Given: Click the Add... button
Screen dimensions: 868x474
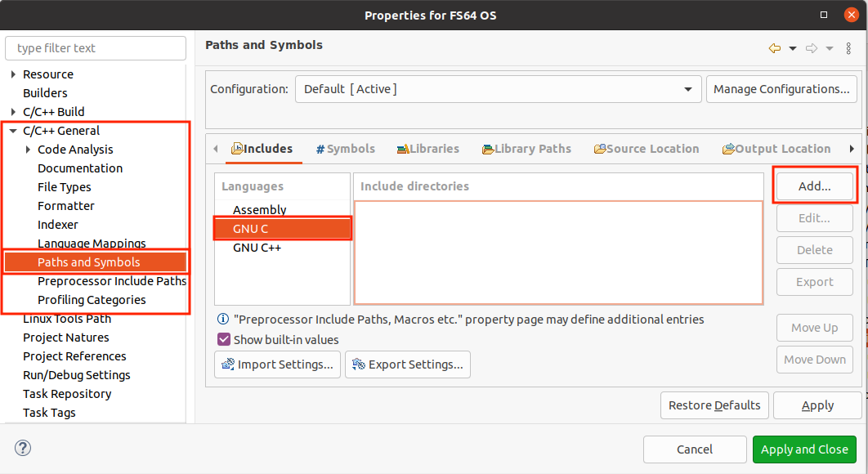Looking at the screenshot, I should tap(814, 186).
